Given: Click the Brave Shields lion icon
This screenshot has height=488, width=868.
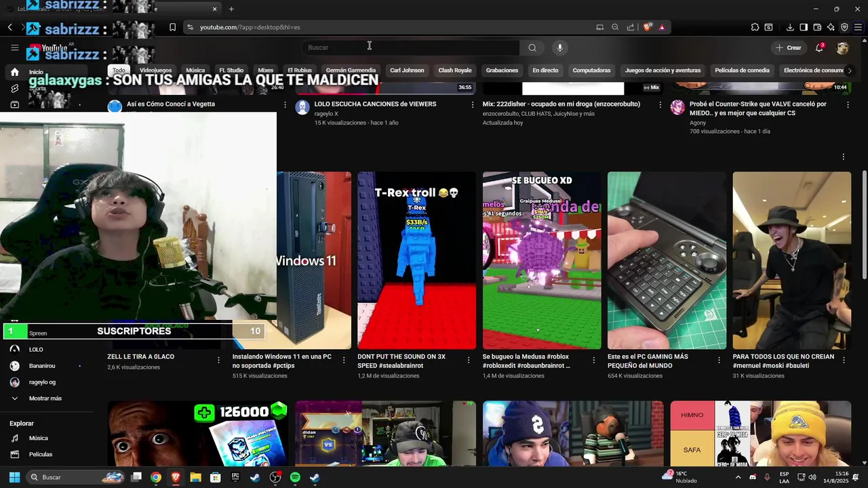Looking at the screenshot, I should pyautogui.click(x=648, y=27).
